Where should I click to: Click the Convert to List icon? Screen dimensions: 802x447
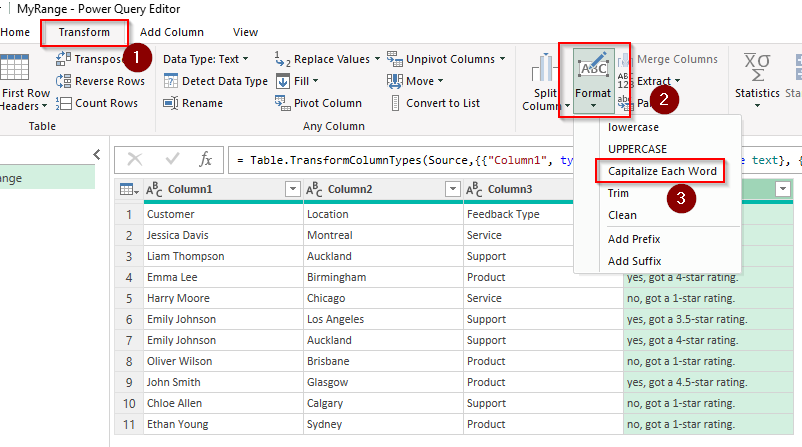(395, 103)
